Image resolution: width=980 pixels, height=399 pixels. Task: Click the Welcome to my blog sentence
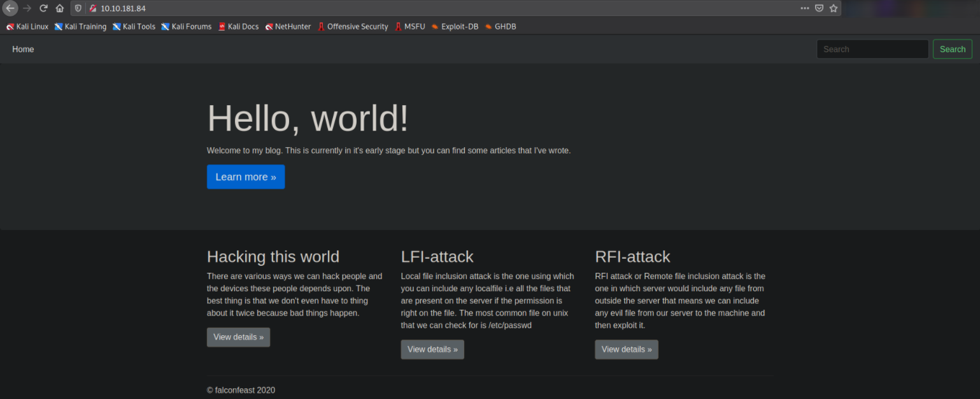pyautogui.click(x=389, y=151)
